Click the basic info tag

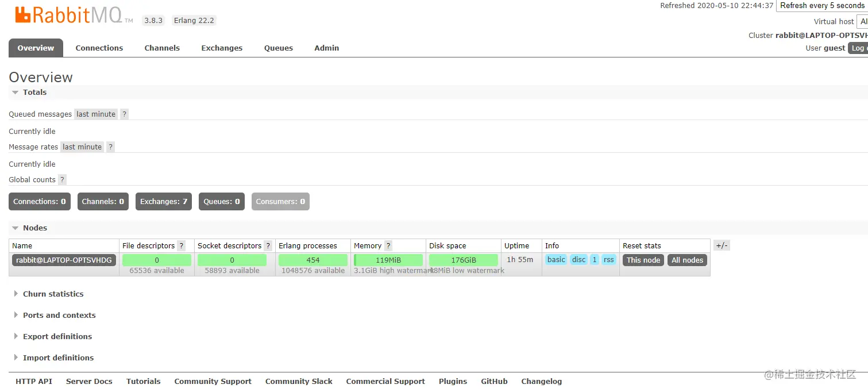pos(556,260)
